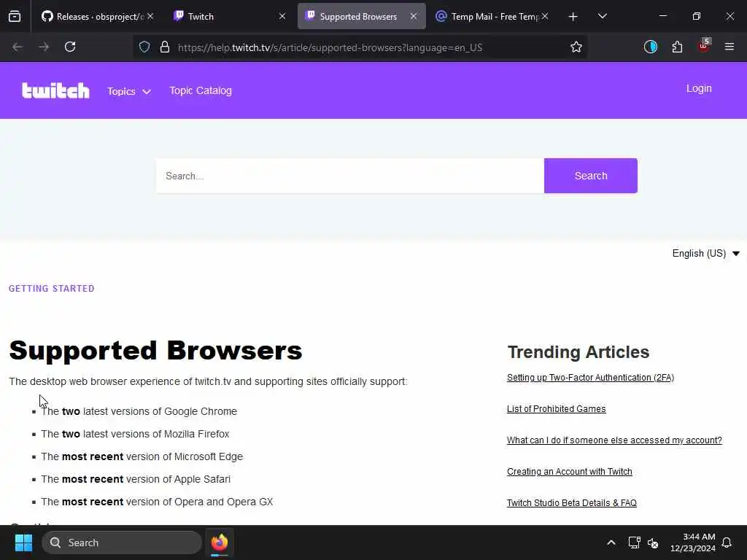Close the Twitch tab
The height and width of the screenshot is (560, 747).
tap(282, 16)
